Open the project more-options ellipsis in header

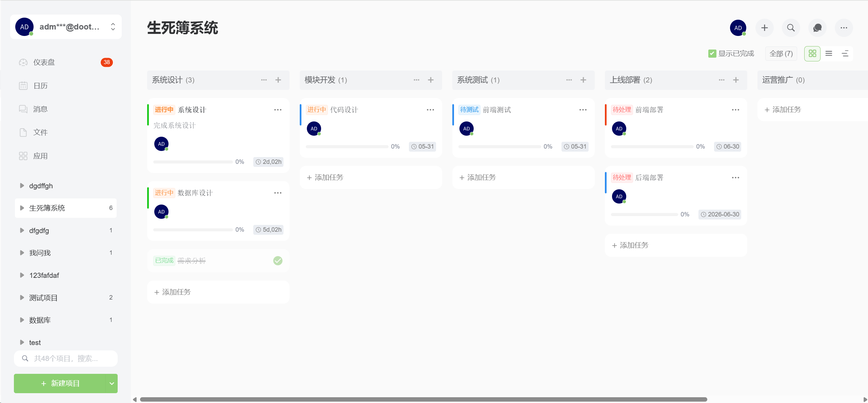844,28
